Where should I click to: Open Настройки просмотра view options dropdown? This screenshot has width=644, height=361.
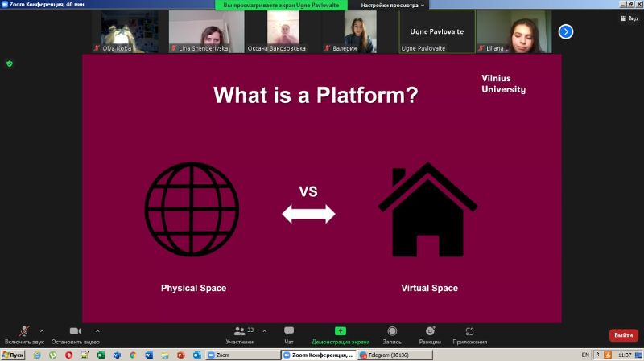(392, 6)
